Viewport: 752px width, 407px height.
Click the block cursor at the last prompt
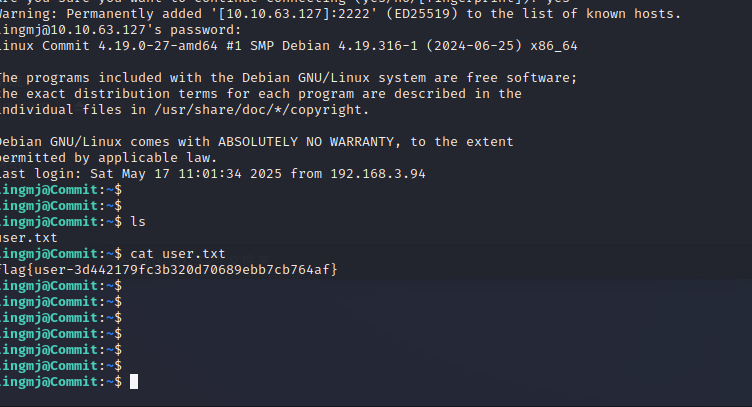tap(134, 381)
